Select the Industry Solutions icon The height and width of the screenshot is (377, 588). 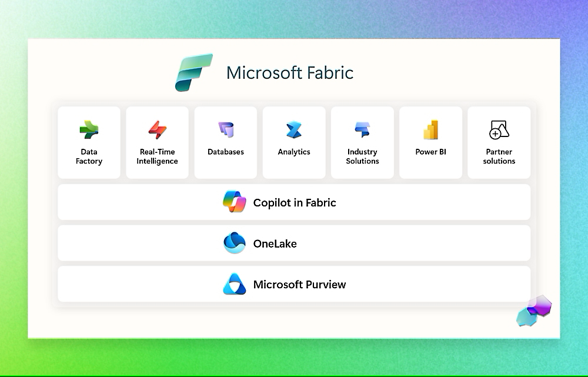(x=362, y=129)
